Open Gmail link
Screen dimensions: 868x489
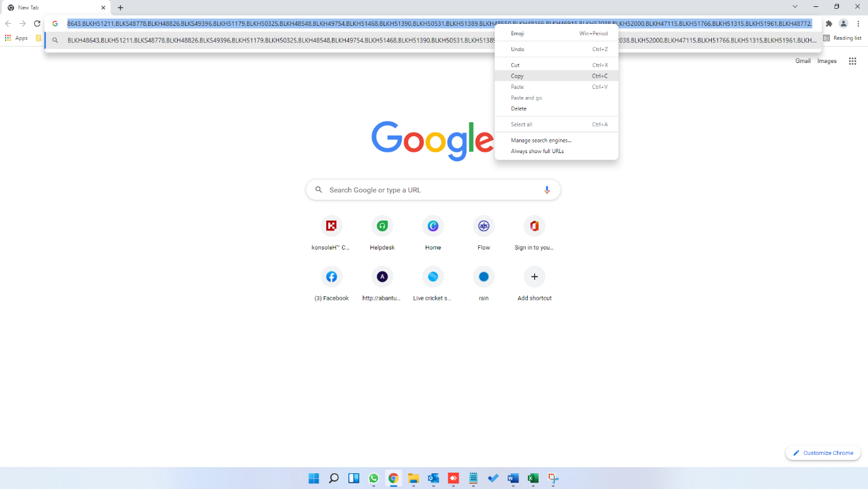coord(803,61)
